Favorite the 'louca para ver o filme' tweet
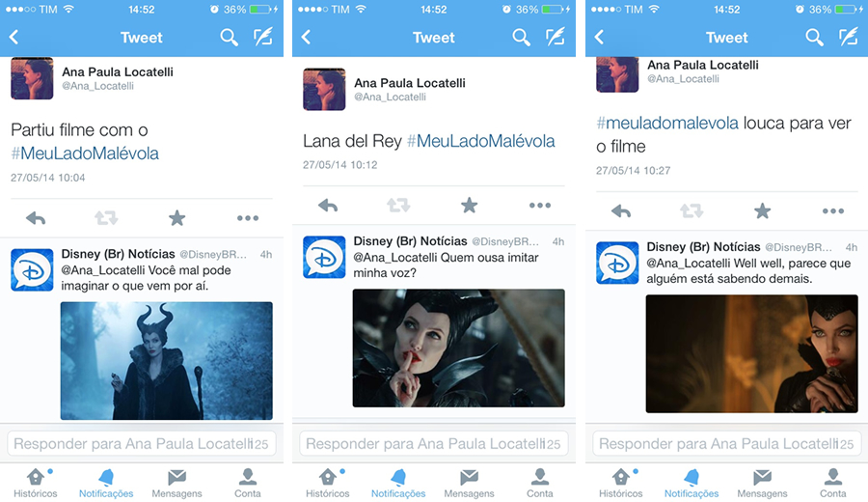The width and height of the screenshot is (868, 502). pos(762,210)
